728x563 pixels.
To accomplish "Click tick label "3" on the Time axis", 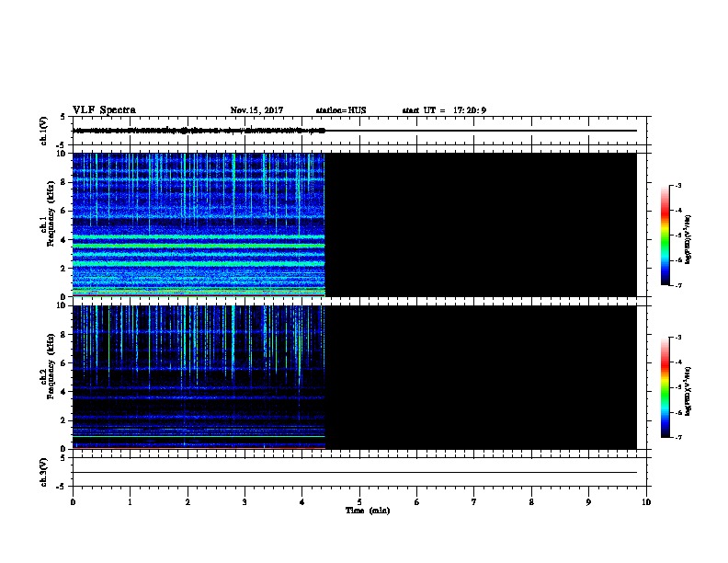I will pyautogui.click(x=245, y=502).
